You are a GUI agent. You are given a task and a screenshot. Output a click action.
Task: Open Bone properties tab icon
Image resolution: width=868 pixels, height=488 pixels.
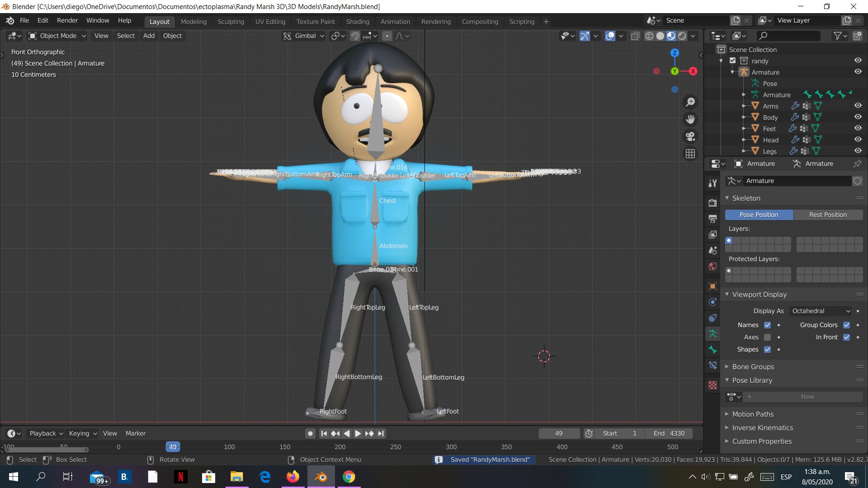click(x=713, y=349)
